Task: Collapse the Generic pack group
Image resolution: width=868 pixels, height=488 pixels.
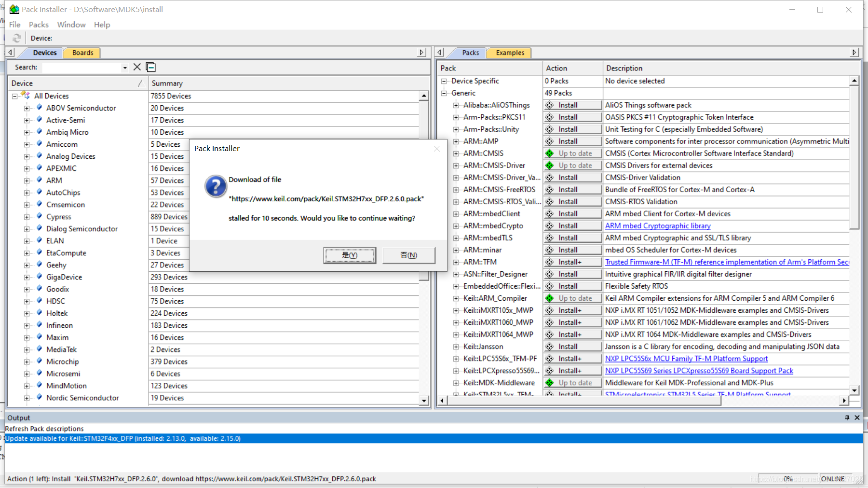Action: pyautogui.click(x=444, y=93)
